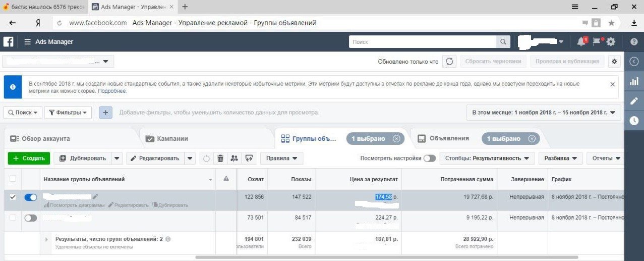Click the Yandex 'Я' home button
The height and width of the screenshot is (261, 644).
[x=38, y=23]
